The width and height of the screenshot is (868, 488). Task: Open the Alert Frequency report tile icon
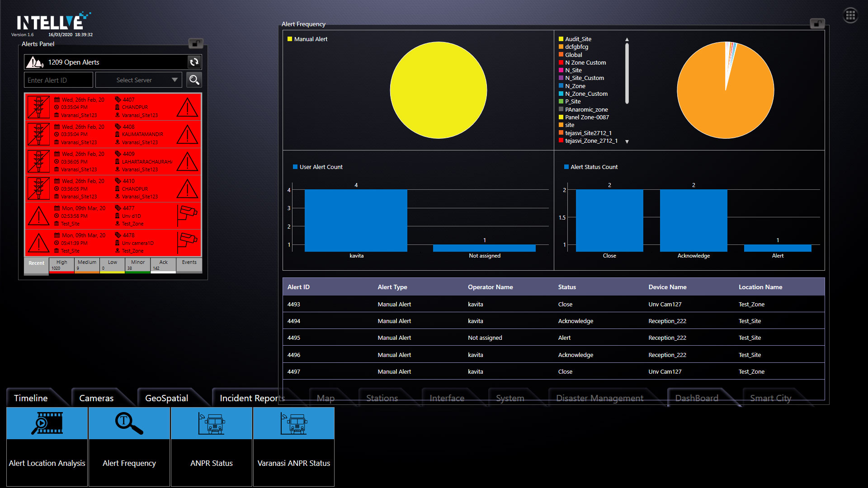pyautogui.click(x=129, y=423)
